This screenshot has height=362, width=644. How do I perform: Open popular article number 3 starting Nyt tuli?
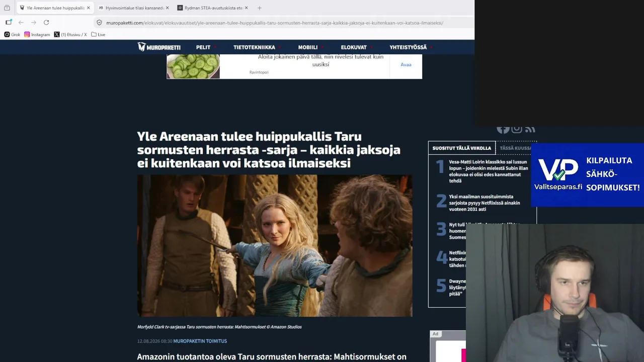457,231
